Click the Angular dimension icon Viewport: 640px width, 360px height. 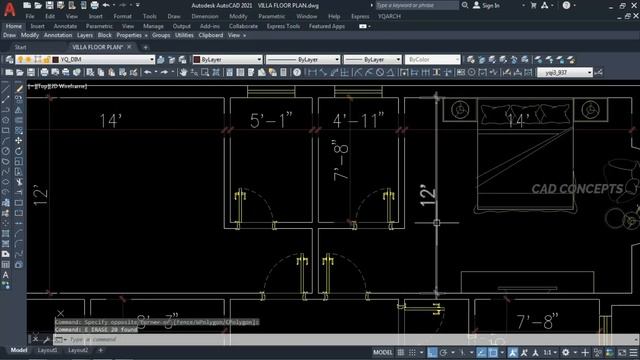point(390,73)
